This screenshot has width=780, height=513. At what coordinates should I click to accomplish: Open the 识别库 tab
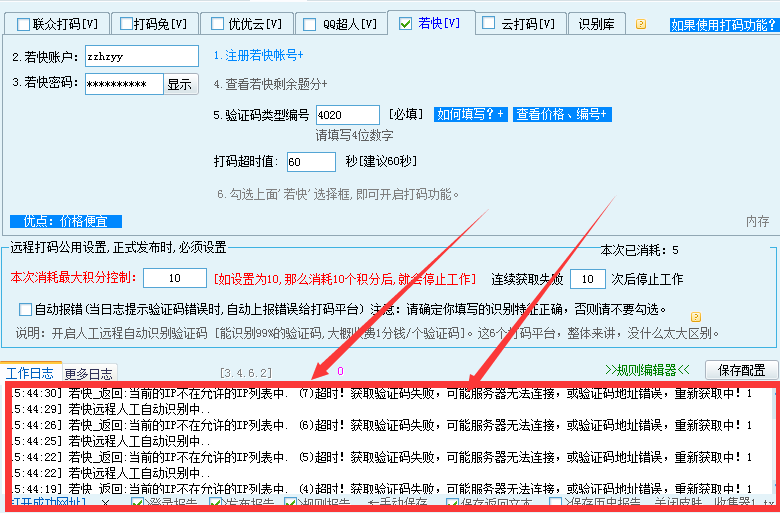[596, 24]
